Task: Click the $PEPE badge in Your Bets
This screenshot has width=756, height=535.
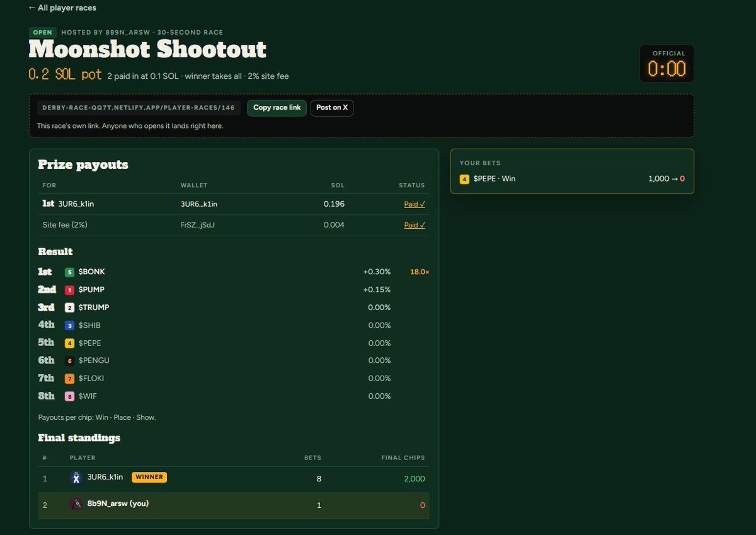Action: 464,179
